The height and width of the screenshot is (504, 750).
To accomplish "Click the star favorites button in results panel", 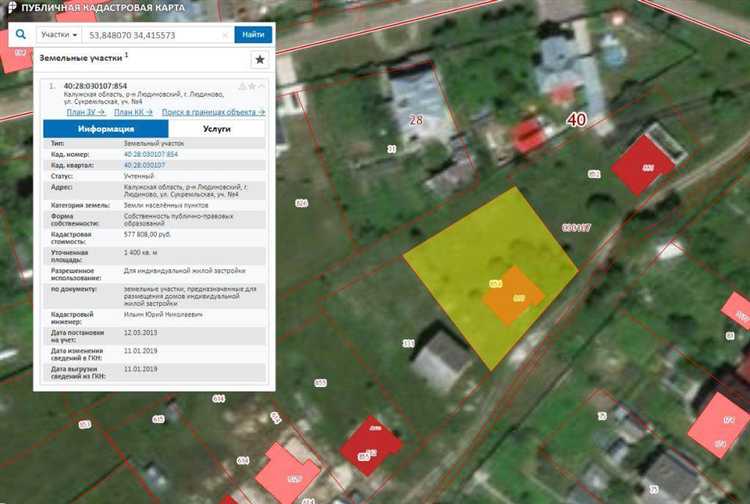I will [259, 60].
